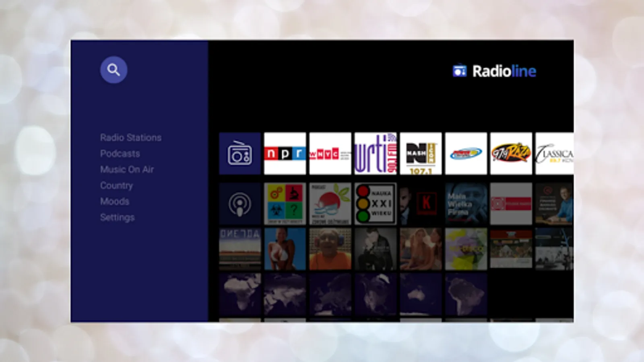The image size is (644, 362).
Task: Select the Australia map tile
Action: coord(421,294)
